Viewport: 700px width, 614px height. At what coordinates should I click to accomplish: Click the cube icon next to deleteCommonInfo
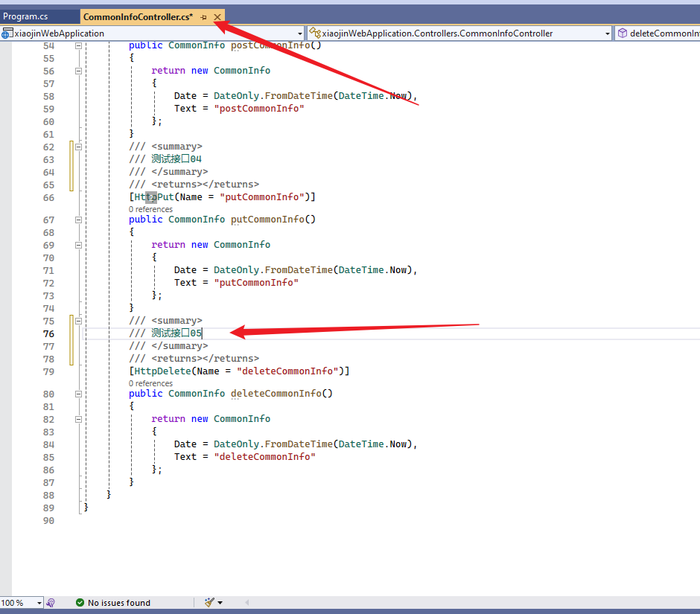(x=623, y=33)
